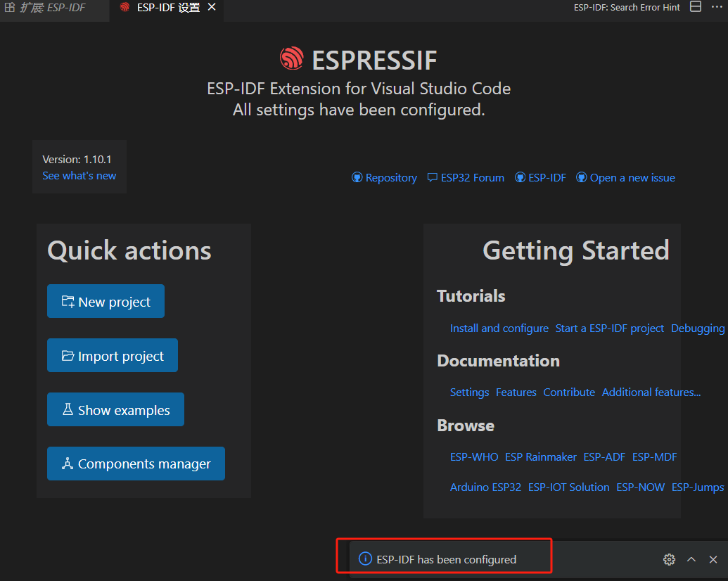Click the Split Editor icon in the title bar

click(695, 6)
